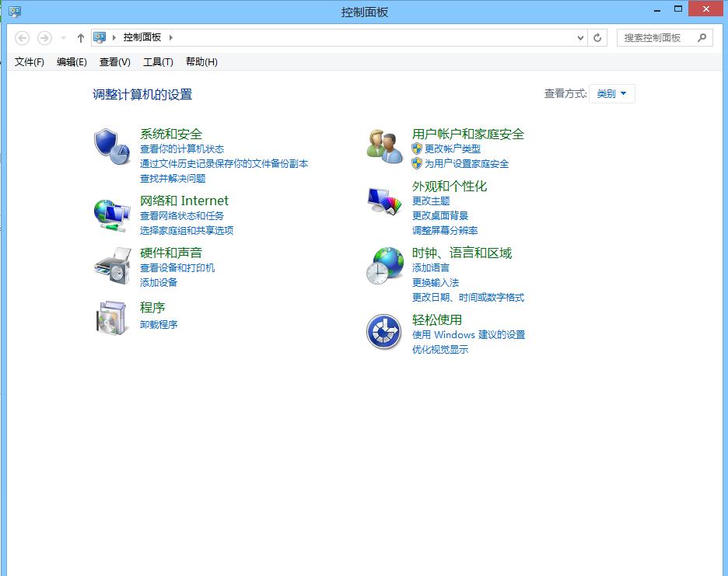Click the System and Security shield icon
The width and height of the screenshot is (728, 576).
click(112, 146)
